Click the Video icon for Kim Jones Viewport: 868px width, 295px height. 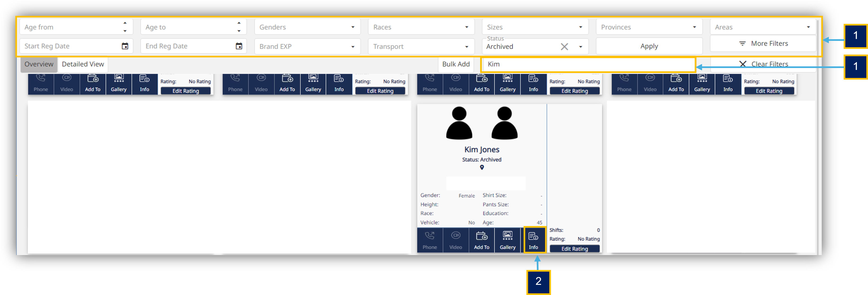(x=456, y=240)
